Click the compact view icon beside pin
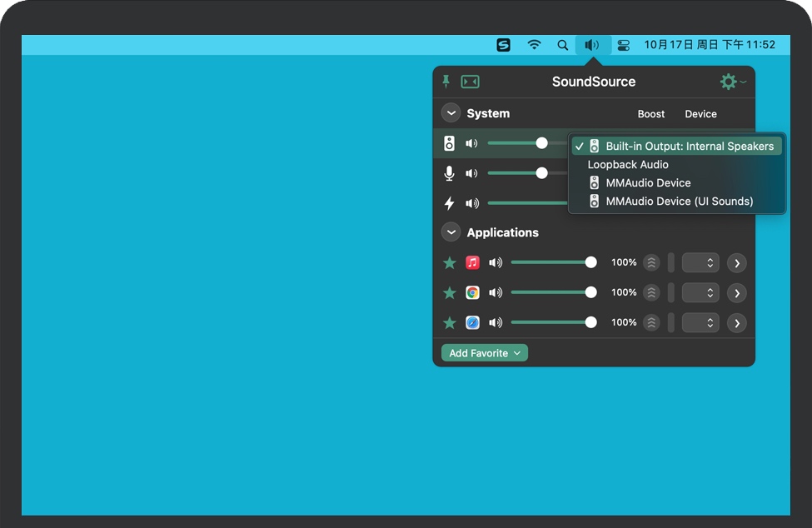The image size is (812, 528). point(470,82)
